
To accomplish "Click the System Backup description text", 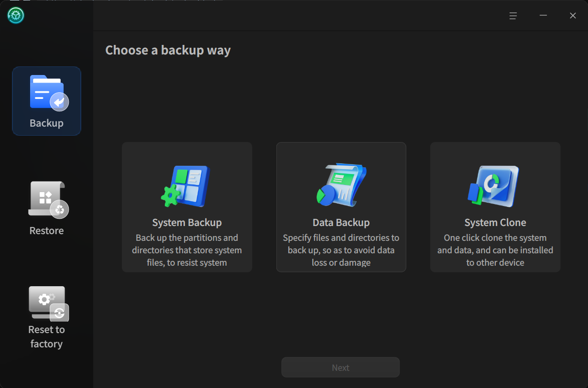I will tap(187, 250).
